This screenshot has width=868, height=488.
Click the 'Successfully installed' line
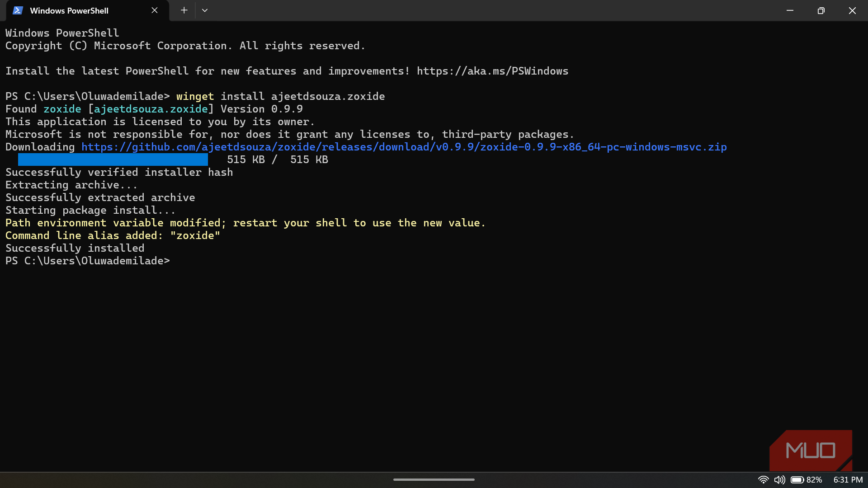pos(75,248)
